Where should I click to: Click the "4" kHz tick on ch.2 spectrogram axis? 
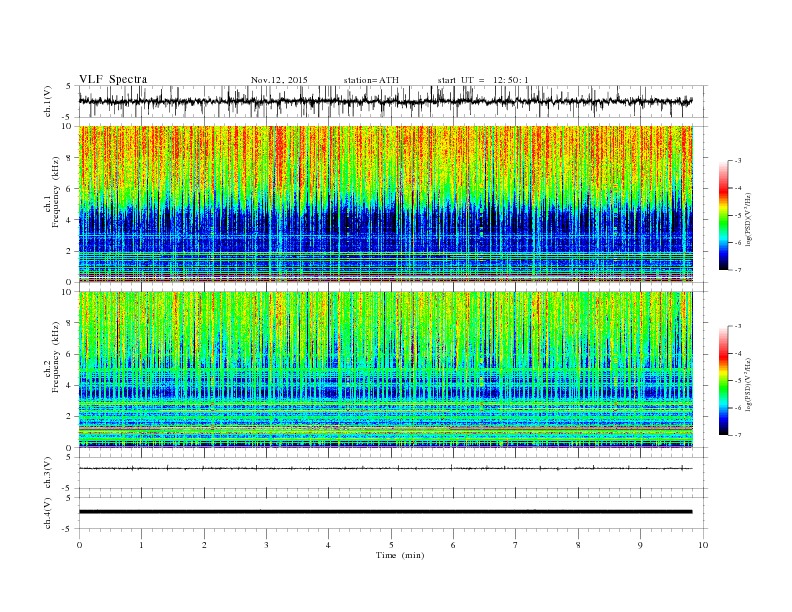pyautogui.click(x=70, y=385)
